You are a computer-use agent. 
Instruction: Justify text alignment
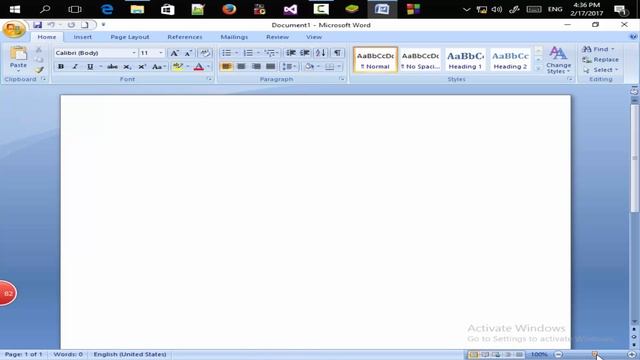271,67
